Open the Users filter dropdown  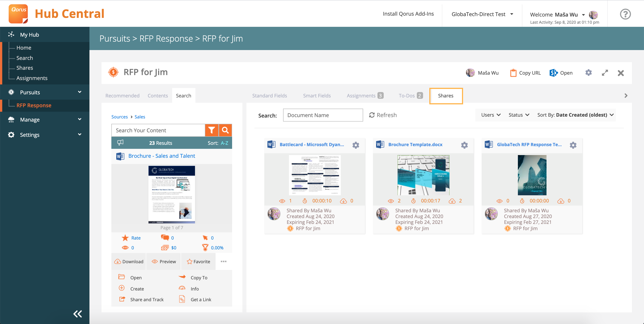click(491, 115)
